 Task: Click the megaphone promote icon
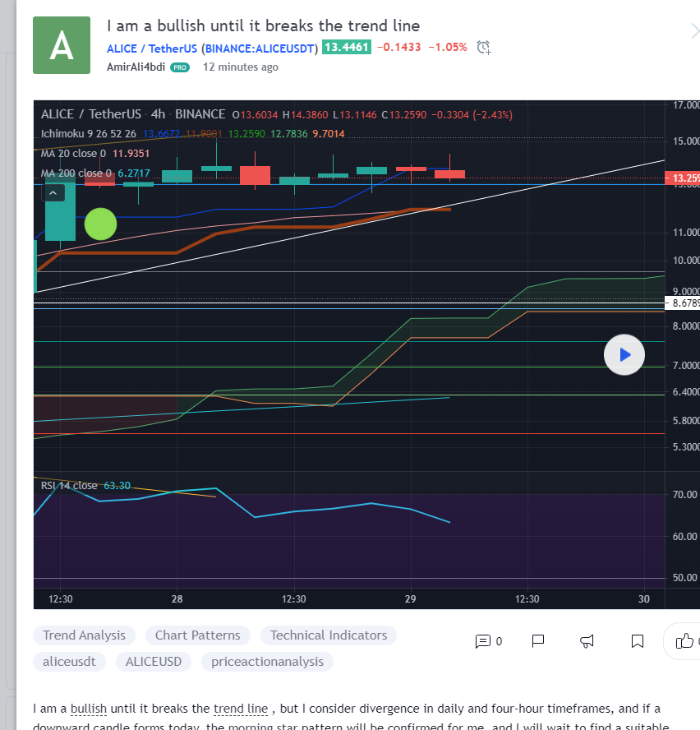587,641
